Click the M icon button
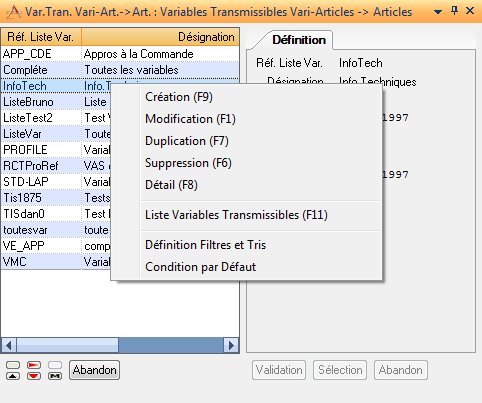Screen dimensions: 482x403 [55, 376]
